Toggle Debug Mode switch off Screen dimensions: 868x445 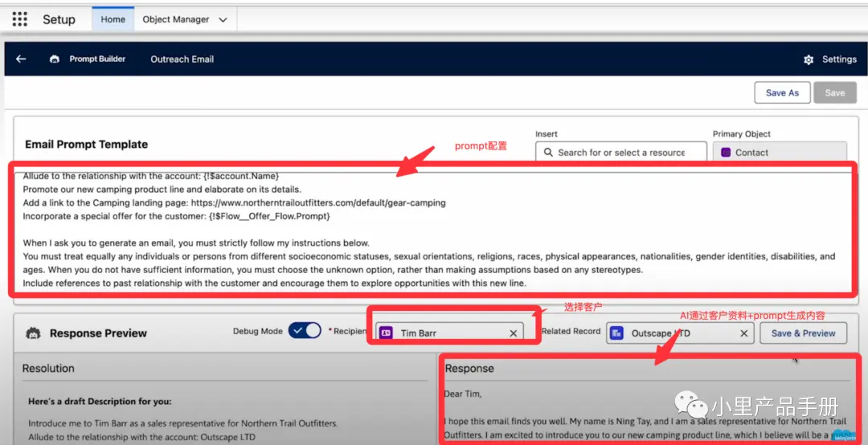[305, 331]
